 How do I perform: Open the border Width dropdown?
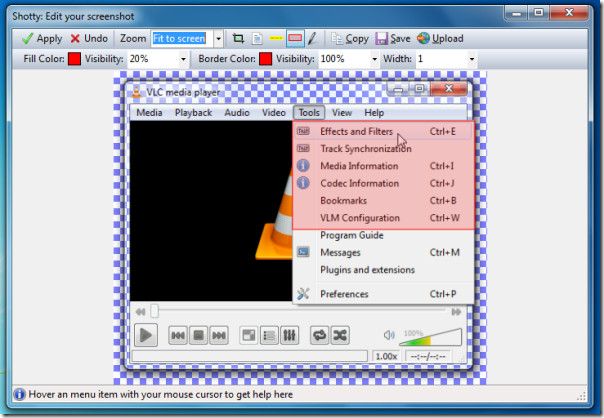(472, 59)
